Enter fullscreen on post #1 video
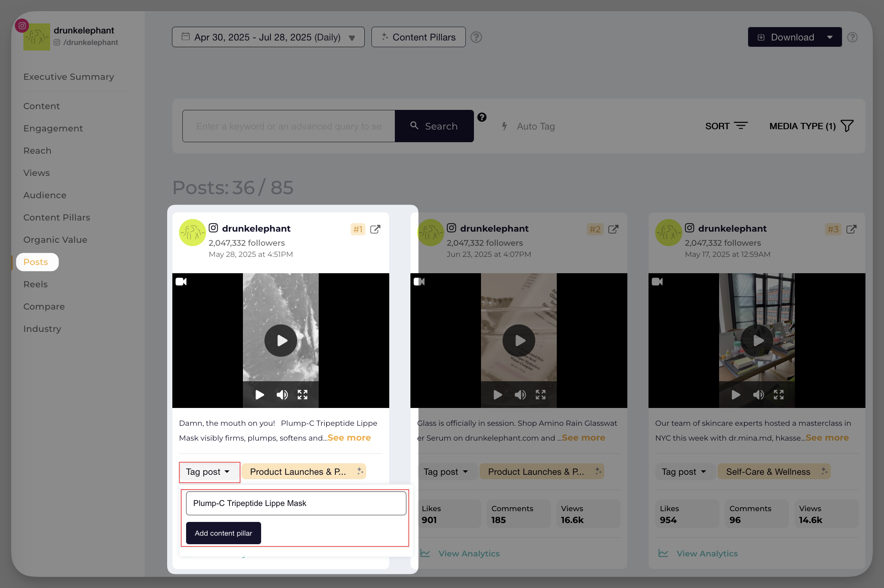The height and width of the screenshot is (588, 884). 302,395
